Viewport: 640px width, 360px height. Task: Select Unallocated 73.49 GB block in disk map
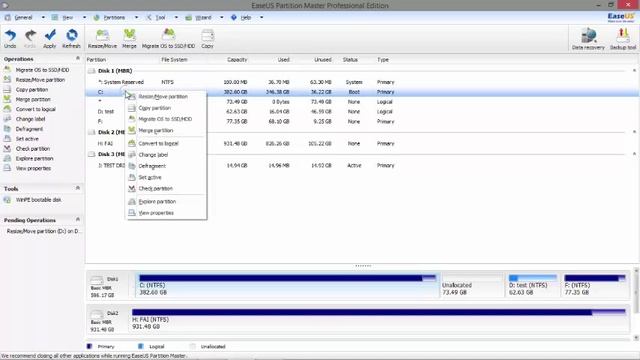coord(472,285)
